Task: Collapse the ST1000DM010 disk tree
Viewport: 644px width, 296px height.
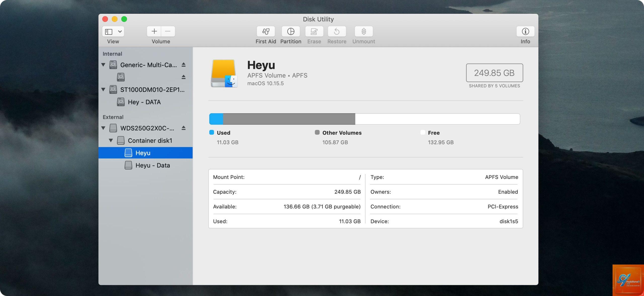Action: click(103, 89)
